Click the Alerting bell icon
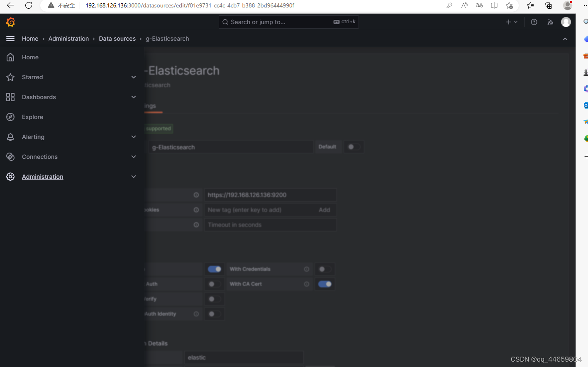The image size is (588, 367). [10, 137]
